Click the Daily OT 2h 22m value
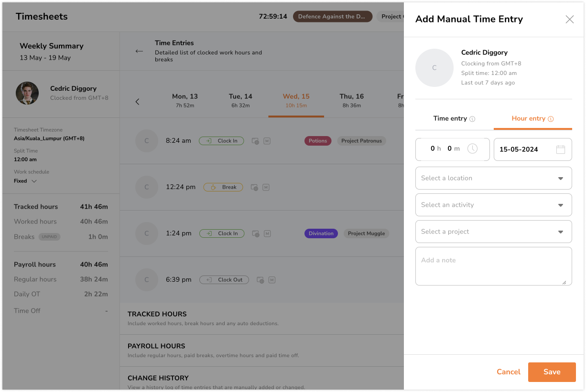The width and height of the screenshot is (586, 392). click(x=96, y=294)
